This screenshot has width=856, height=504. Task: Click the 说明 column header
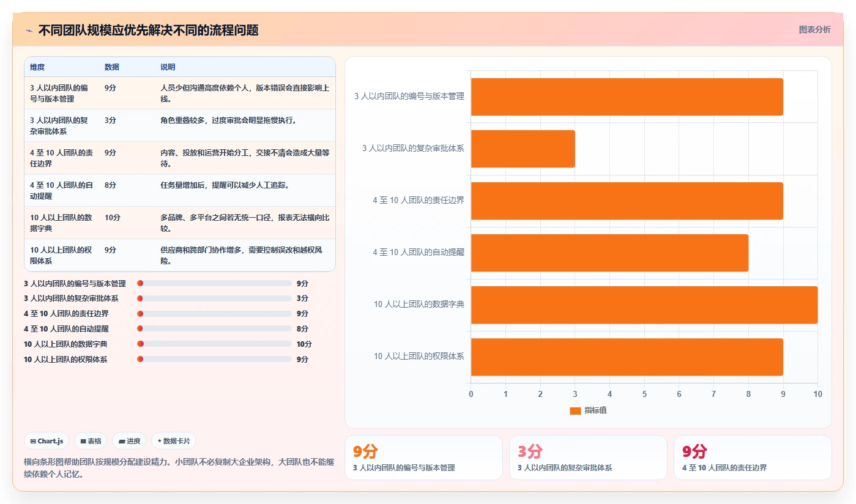(x=168, y=67)
